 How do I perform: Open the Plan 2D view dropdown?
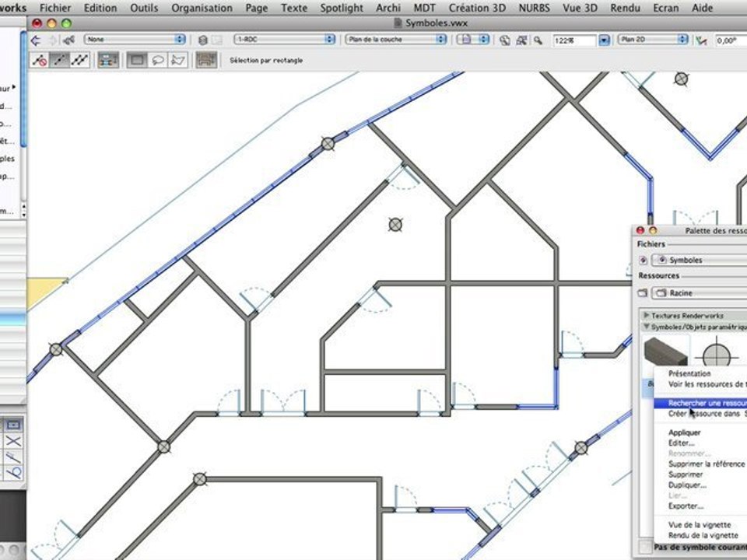653,40
